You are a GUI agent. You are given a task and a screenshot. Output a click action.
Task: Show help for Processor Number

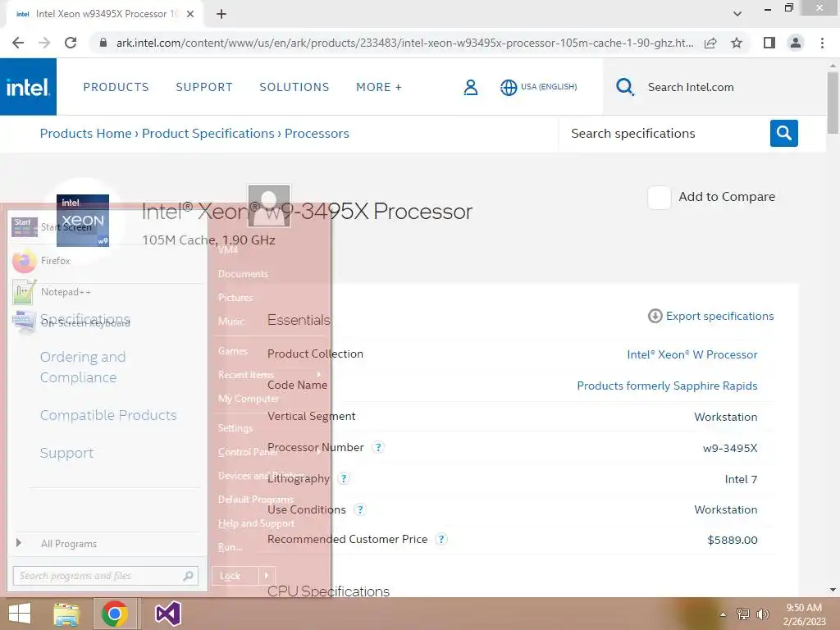tap(377, 447)
